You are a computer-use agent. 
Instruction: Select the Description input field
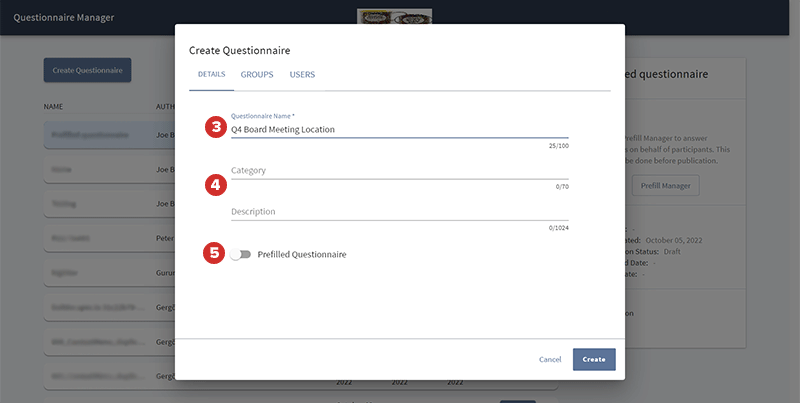(399, 212)
